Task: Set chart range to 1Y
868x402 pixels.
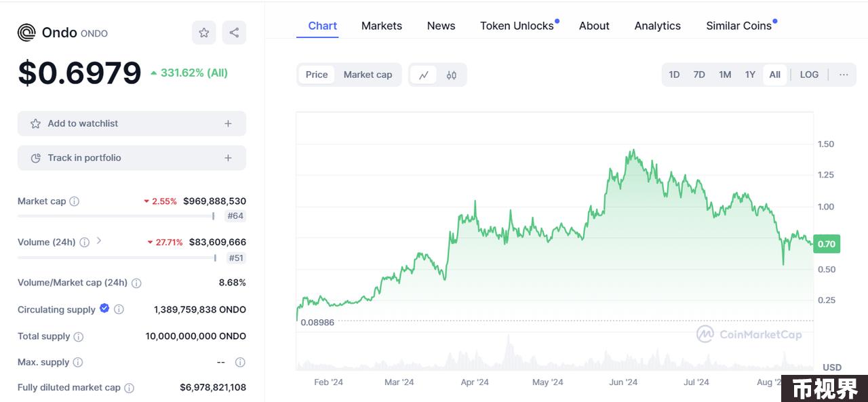Action: coord(750,75)
